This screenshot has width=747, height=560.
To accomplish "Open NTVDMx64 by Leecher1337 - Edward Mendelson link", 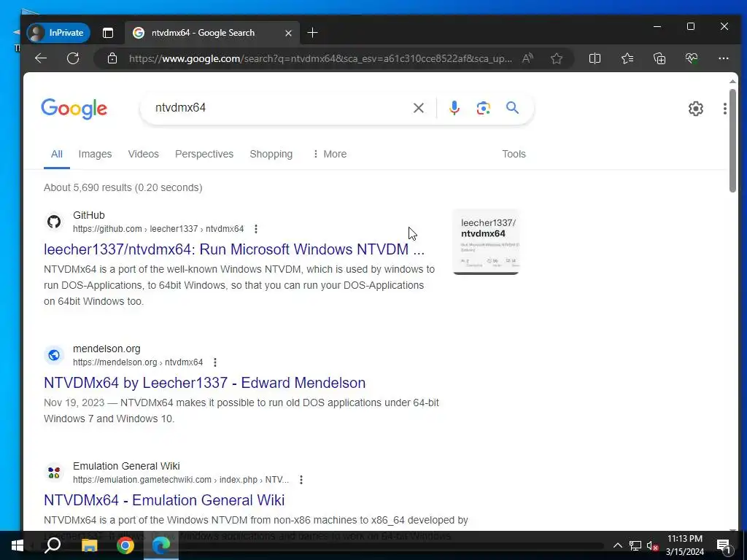I will [x=204, y=383].
